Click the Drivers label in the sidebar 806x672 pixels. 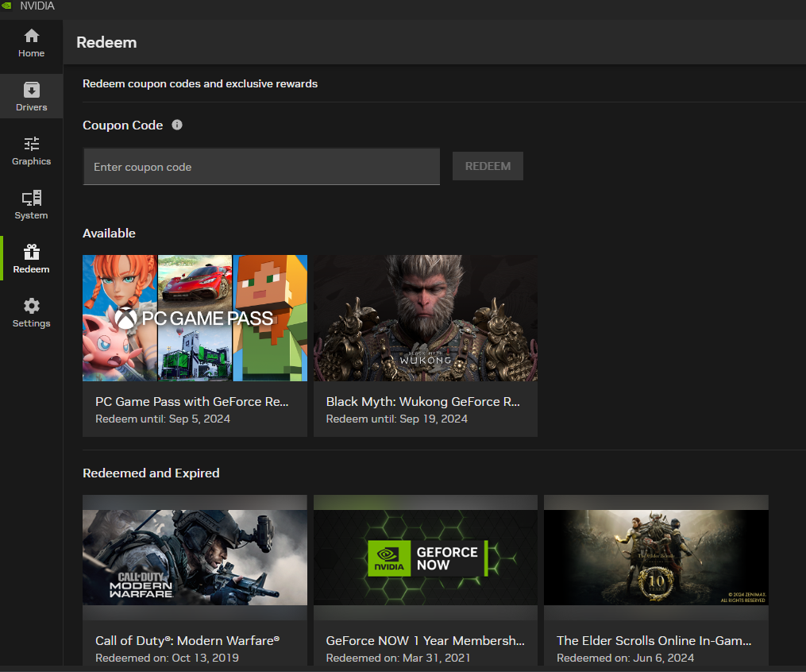click(x=31, y=107)
